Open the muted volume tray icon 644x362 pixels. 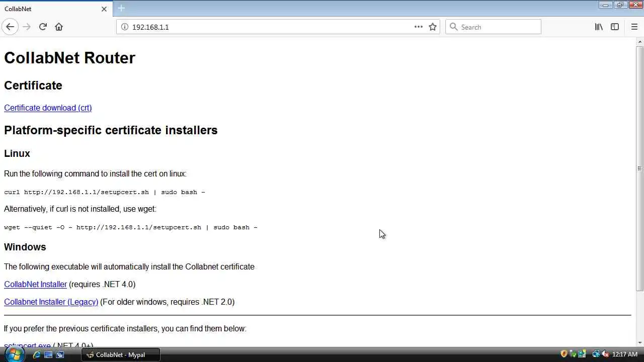605,354
